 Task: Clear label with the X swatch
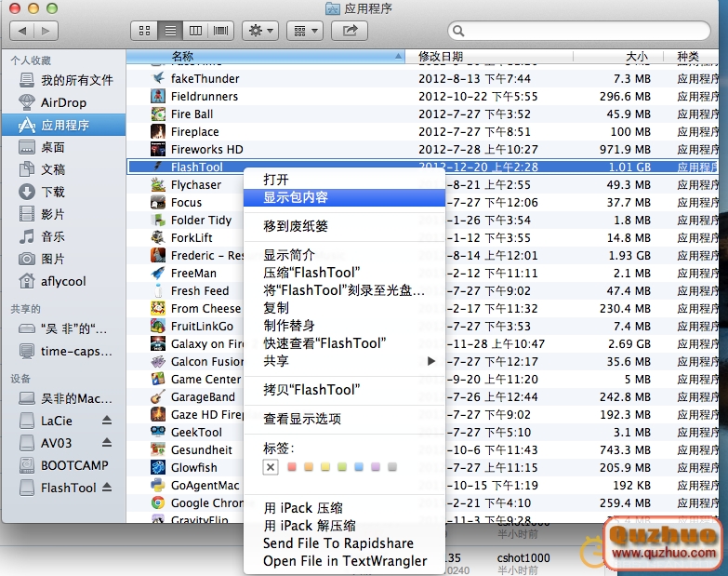pos(271,467)
